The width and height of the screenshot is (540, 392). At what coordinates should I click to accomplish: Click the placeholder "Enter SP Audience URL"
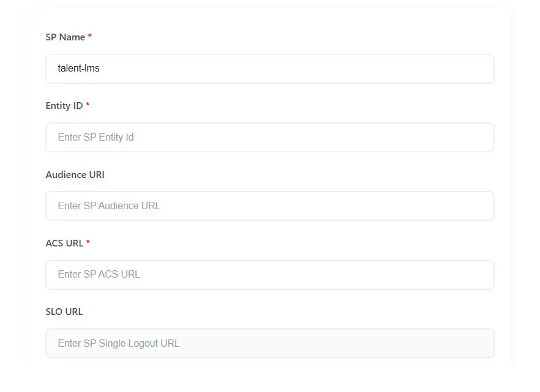point(108,205)
